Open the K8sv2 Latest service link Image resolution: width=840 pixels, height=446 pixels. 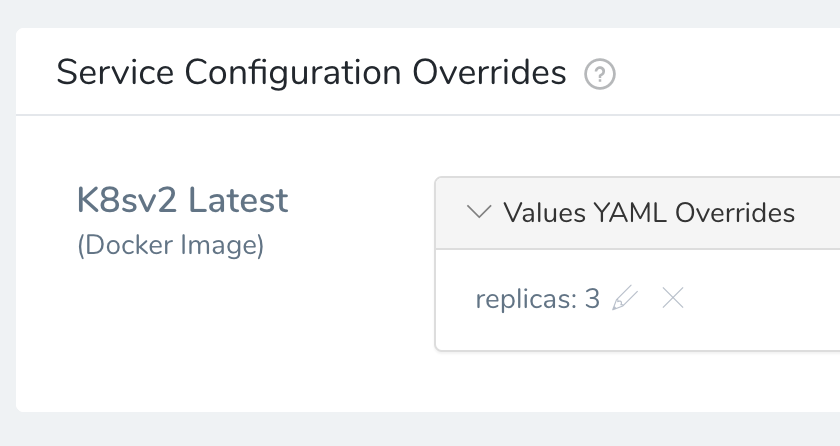(183, 200)
